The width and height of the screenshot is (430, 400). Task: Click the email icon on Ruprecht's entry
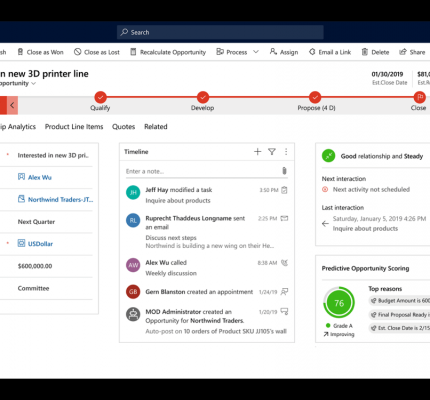[284, 218]
